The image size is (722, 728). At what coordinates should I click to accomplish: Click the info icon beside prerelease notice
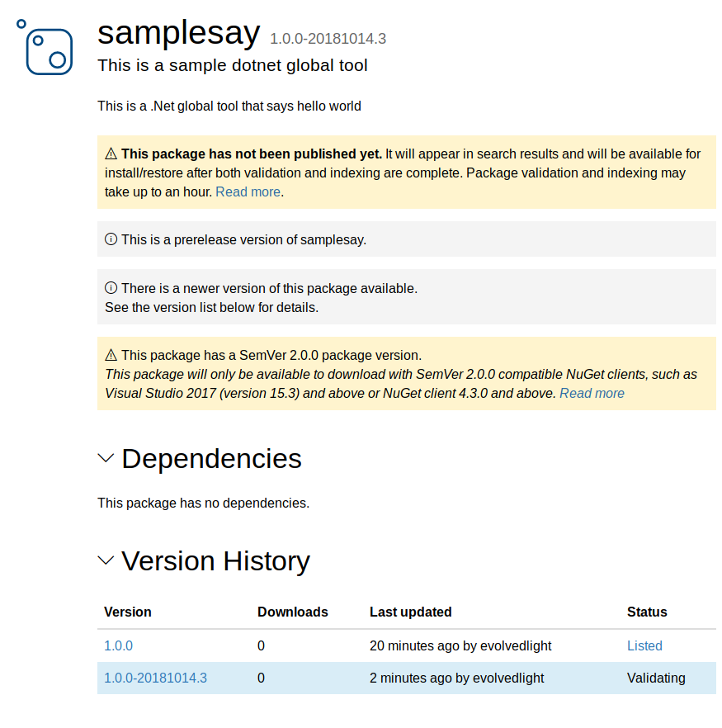click(111, 239)
